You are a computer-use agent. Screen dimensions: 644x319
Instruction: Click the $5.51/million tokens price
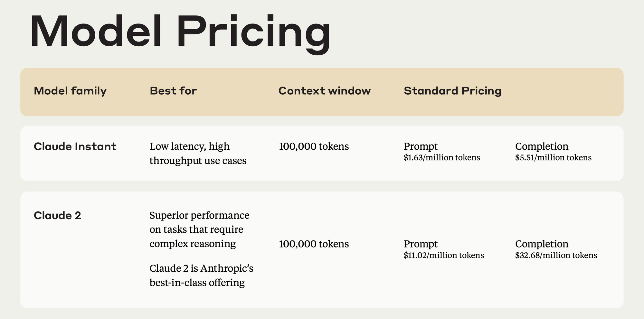553,158
